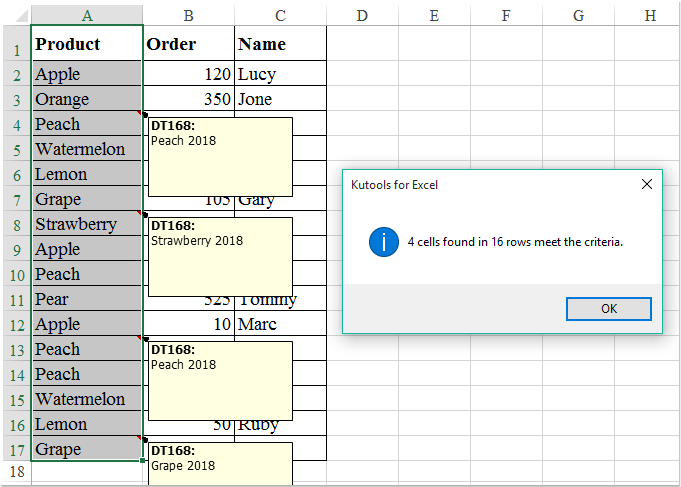Select the Pear cell in row 11
Screen dimensions: 681x487
coord(87,299)
